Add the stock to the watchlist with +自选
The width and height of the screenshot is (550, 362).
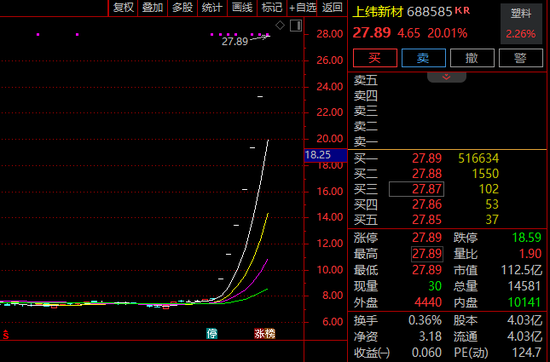click(302, 7)
